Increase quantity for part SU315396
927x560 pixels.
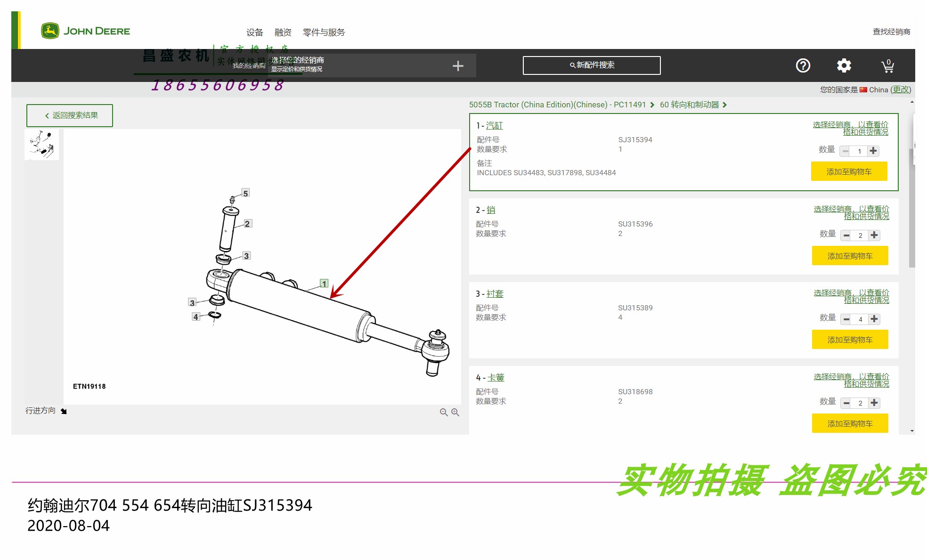pyautogui.click(x=874, y=235)
